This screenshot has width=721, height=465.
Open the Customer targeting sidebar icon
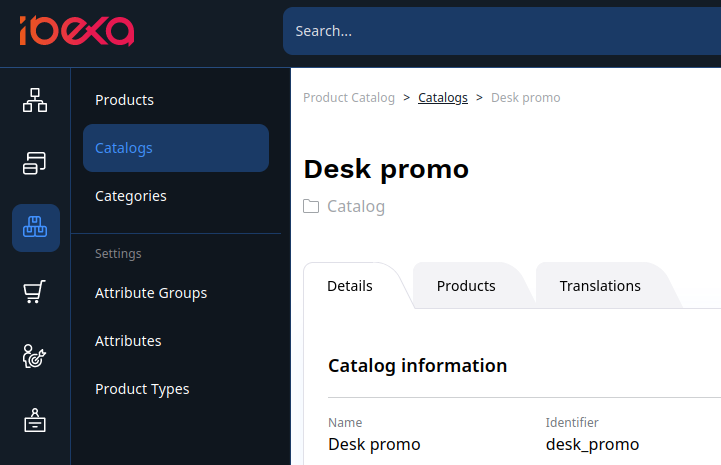point(35,356)
